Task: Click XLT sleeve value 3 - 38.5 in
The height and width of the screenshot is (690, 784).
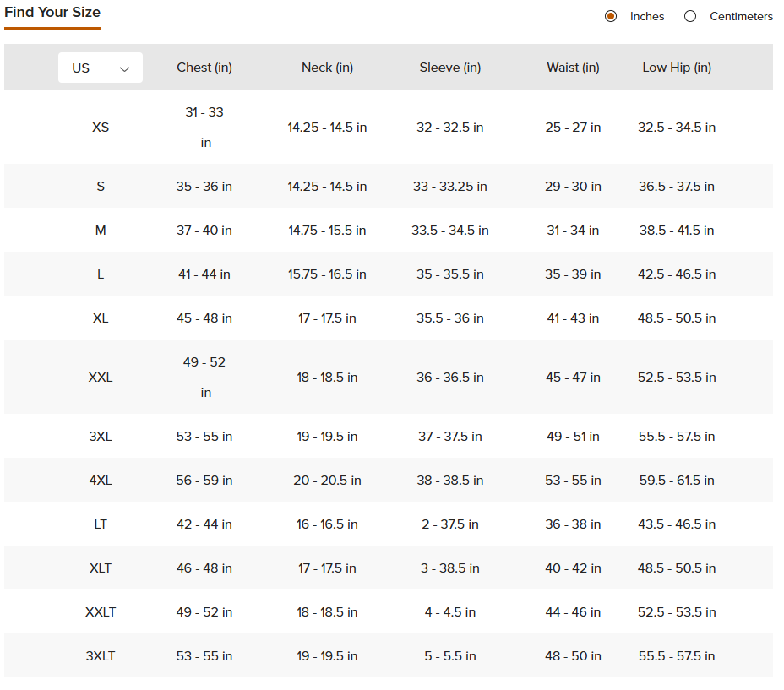Action: (450, 568)
